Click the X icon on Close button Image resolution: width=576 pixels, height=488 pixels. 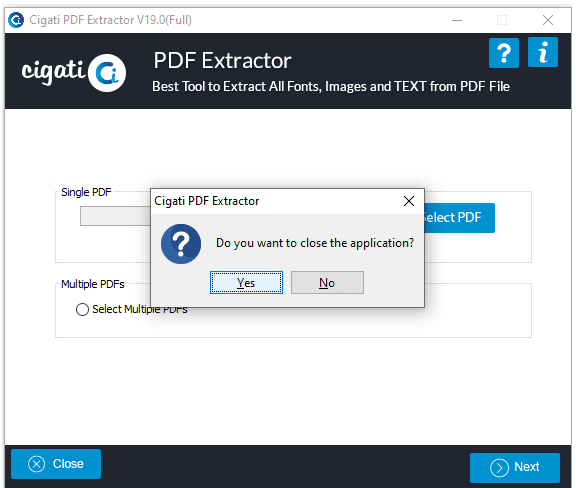coord(36,464)
